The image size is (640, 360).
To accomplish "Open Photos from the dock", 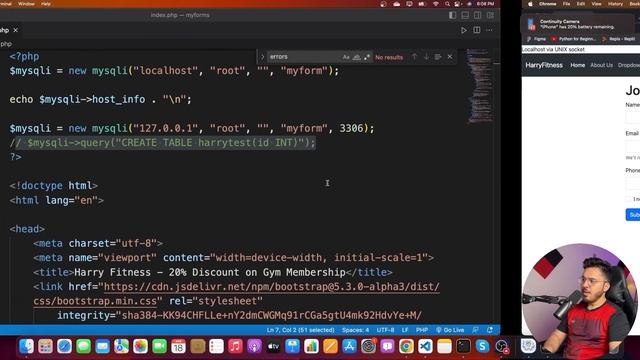I will (140, 347).
